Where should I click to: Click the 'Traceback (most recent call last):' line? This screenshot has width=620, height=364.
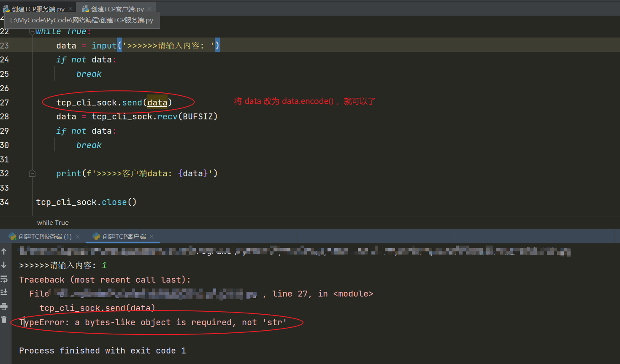pos(105,280)
